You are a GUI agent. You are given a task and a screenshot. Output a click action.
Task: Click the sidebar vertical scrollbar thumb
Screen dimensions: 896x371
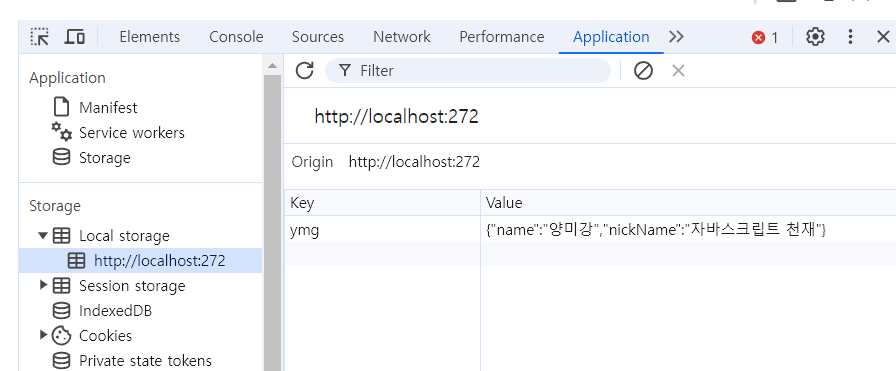(273, 223)
